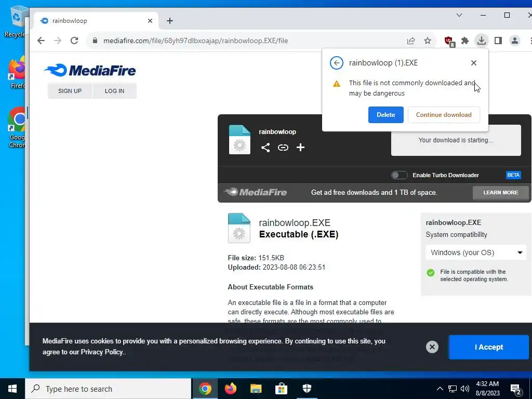The height and width of the screenshot is (399, 532).
Task: Open the Extensions puzzle piece menu
Action: coord(465,41)
